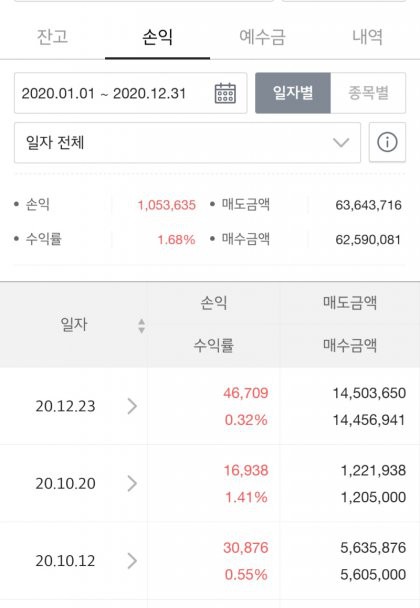Click the dropdown chevron beside 일자 전체
Image resolution: width=420 pixels, height=608 pixels.
tap(341, 142)
